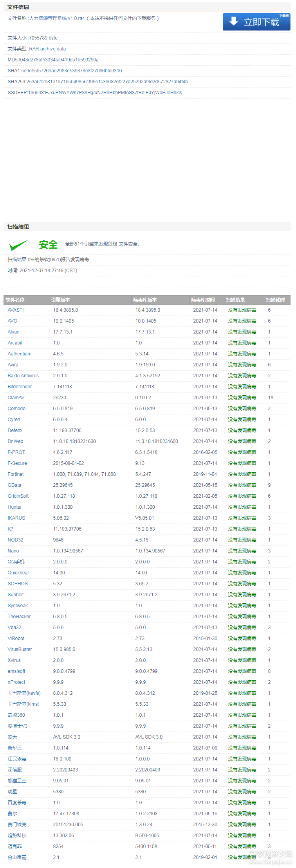This screenshot has width=296, height=868.
Task: Click the 立即下载 download button
Action: (256, 22)
